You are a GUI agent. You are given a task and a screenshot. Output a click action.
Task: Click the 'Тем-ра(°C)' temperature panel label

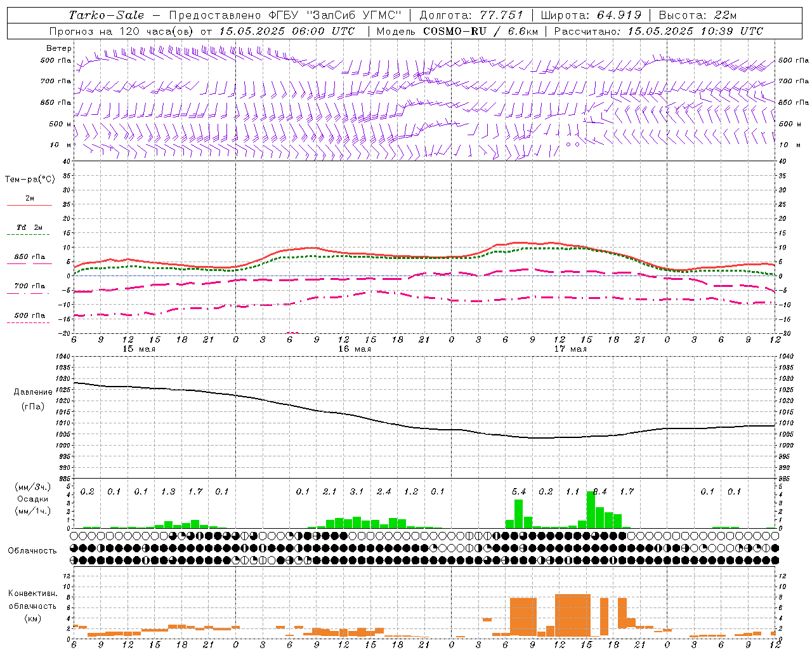(x=30, y=180)
